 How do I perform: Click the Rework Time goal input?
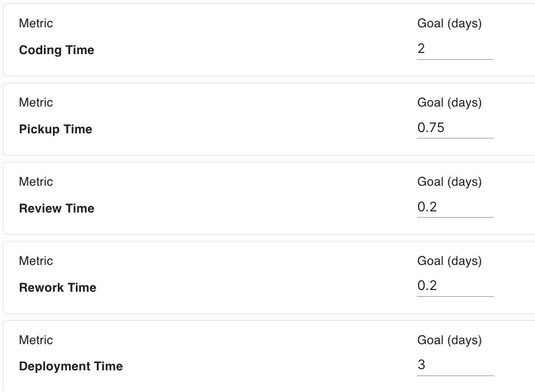(455, 287)
